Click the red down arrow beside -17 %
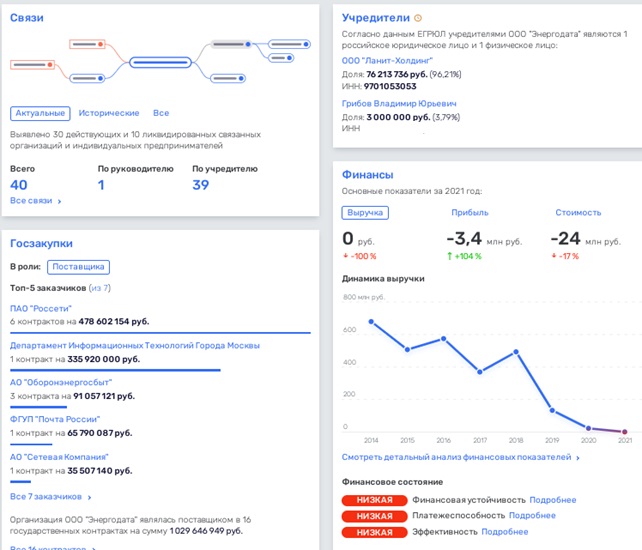The width and height of the screenshot is (642, 550). (x=554, y=256)
